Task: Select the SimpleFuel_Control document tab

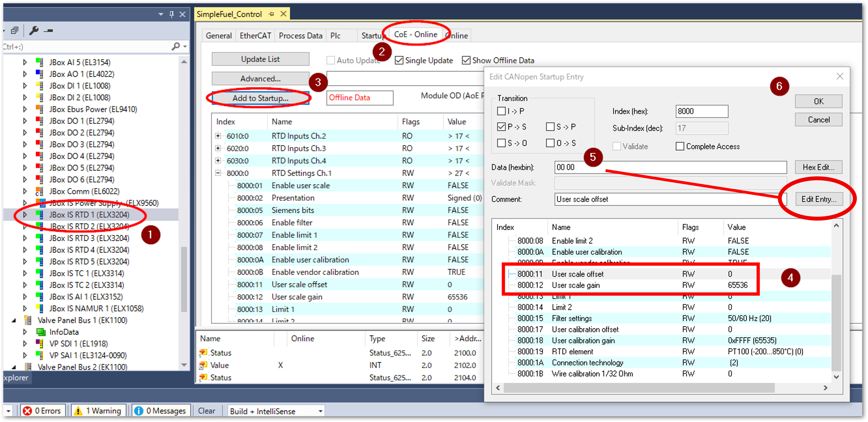Action: [x=229, y=14]
